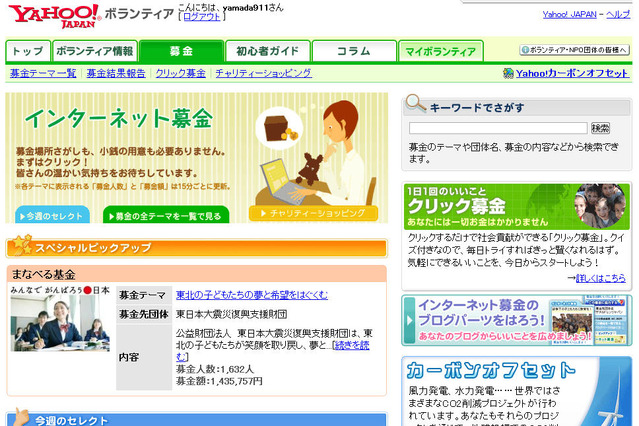639x426 pixels.
Task: Click the 詳しくはこちら link
Action: [x=601, y=278]
